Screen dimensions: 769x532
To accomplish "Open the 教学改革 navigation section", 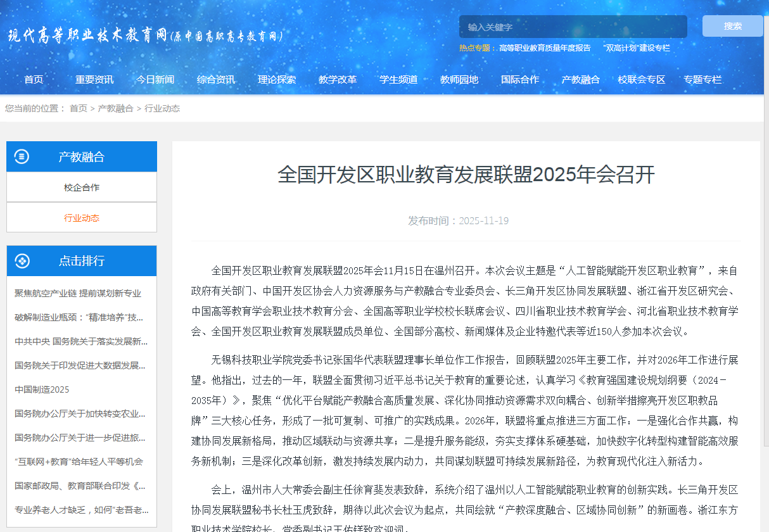I will pyautogui.click(x=338, y=79).
